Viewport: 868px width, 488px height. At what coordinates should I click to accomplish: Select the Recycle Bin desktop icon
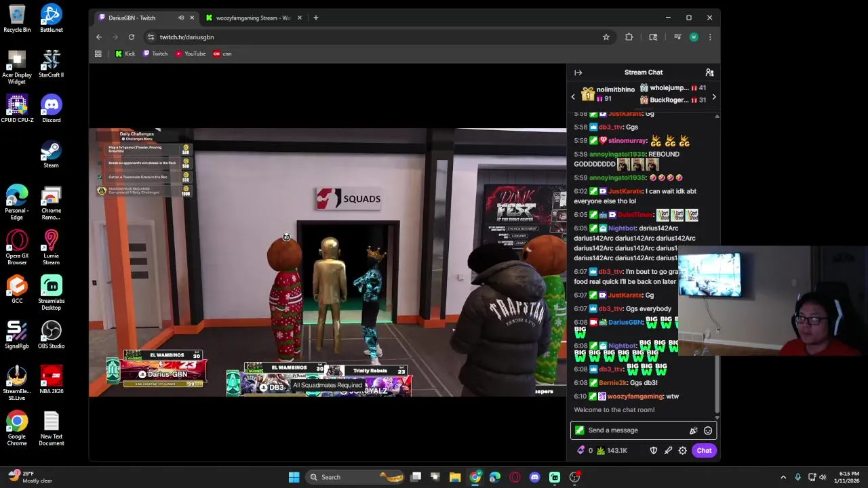tap(17, 19)
